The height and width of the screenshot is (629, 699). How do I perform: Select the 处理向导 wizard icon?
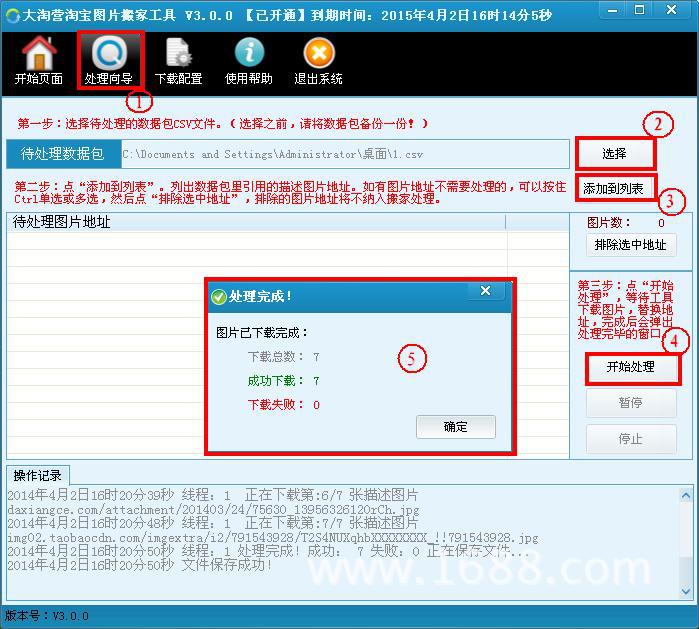click(109, 60)
